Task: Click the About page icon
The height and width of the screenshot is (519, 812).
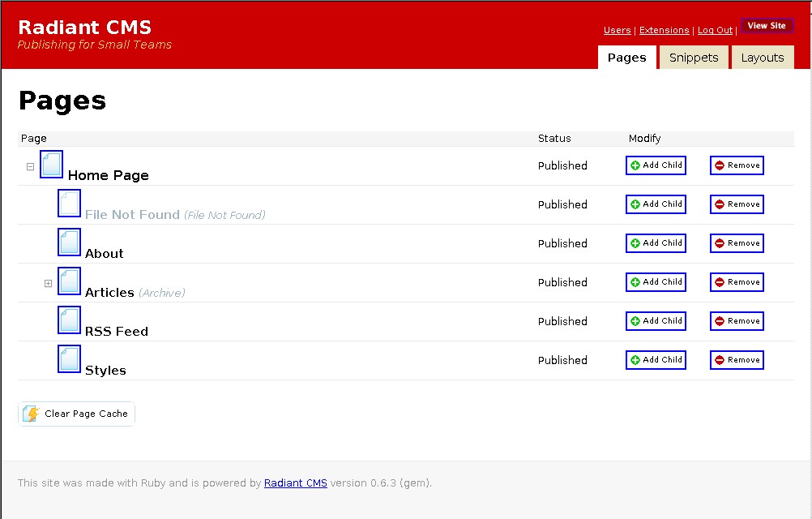Action: pos(69,242)
